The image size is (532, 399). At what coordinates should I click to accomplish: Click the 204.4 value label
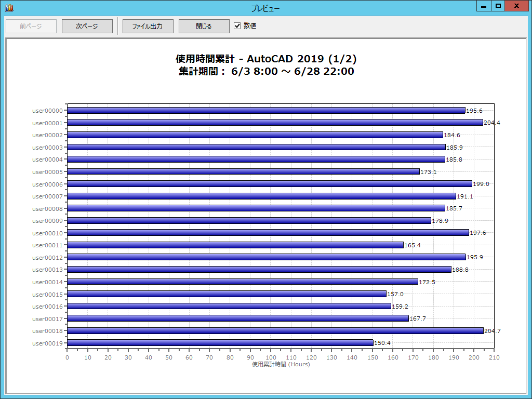[492, 123]
